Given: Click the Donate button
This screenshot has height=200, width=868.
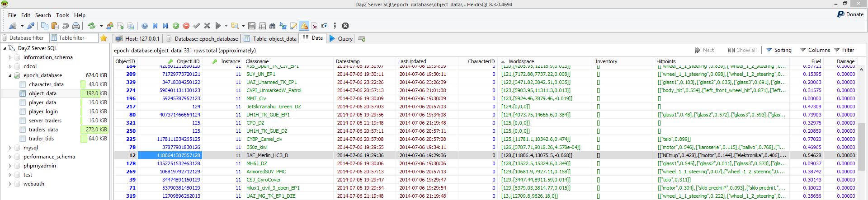Looking at the screenshot, I should pos(850,14).
